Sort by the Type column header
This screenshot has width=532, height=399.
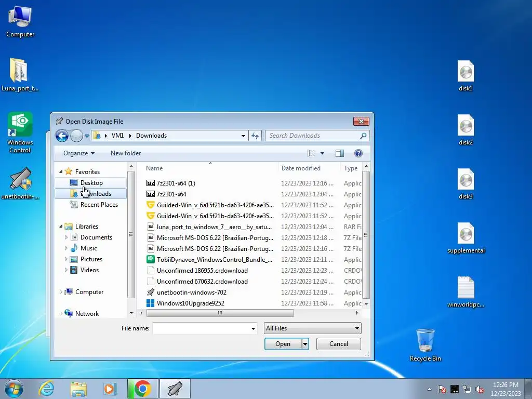pyautogui.click(x=351, y=168)
